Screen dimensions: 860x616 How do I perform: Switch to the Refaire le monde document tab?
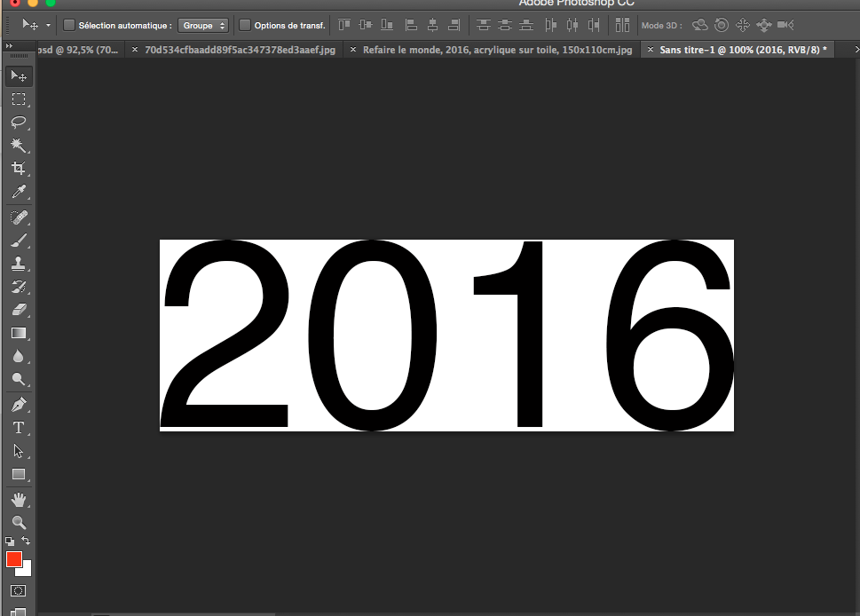(497, 51)
